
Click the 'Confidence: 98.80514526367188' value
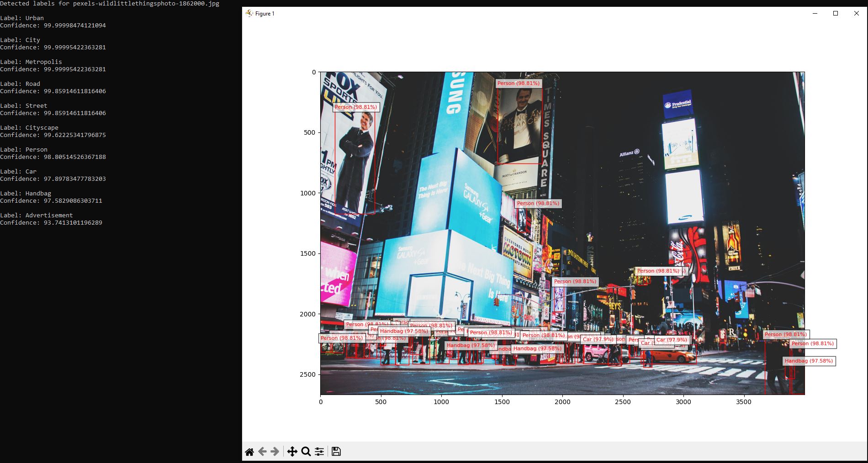(75, 157)
